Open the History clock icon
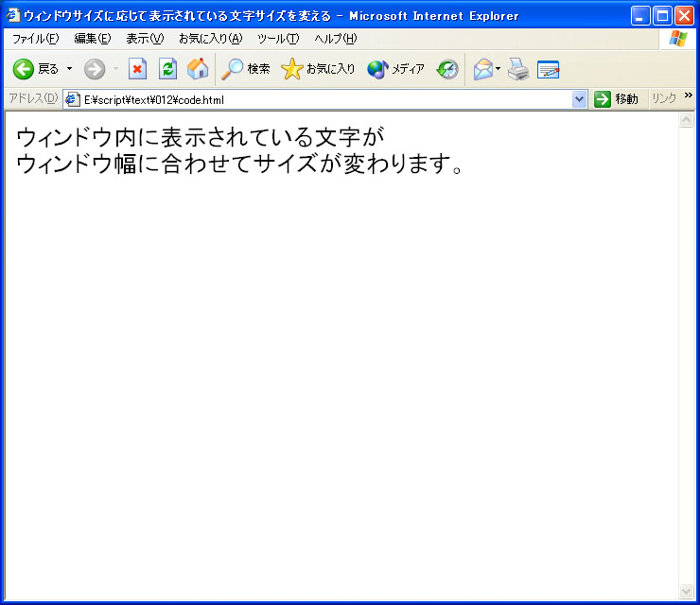The image size is (700, 605). pyautogui.click(x=447, y=69)
